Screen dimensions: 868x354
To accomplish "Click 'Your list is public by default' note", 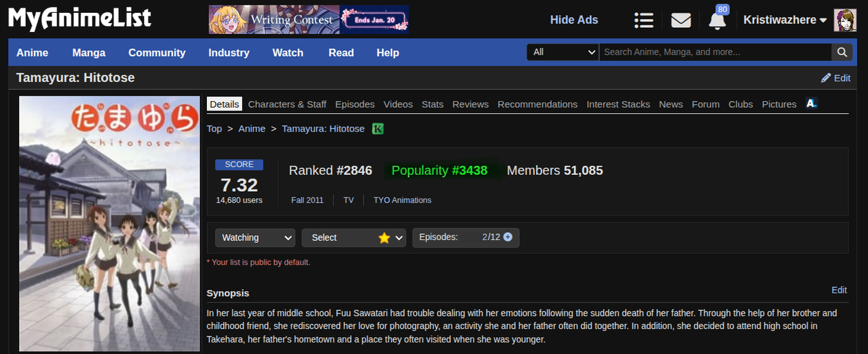I will pyautogui.click(x=259, y=262).
